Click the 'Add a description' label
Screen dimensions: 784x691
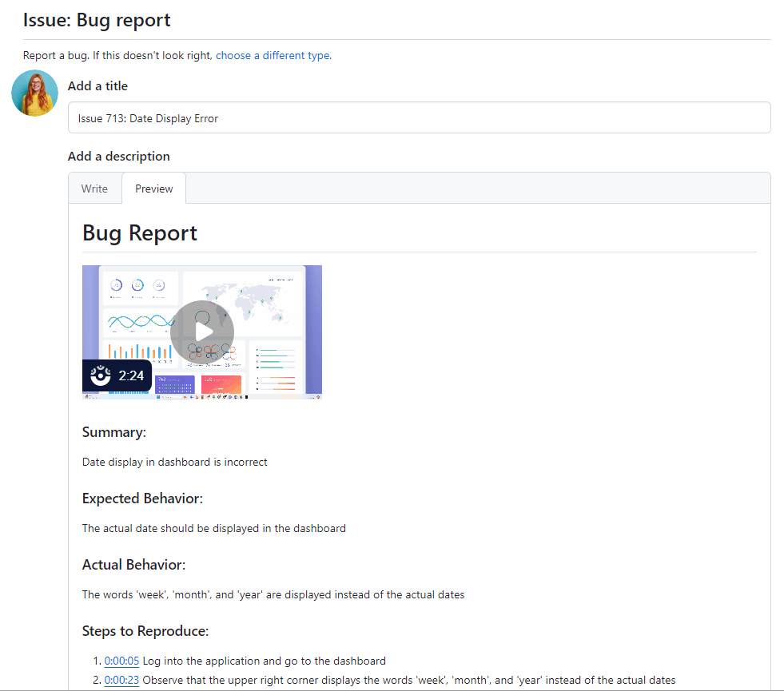click(x=119, y=157)
